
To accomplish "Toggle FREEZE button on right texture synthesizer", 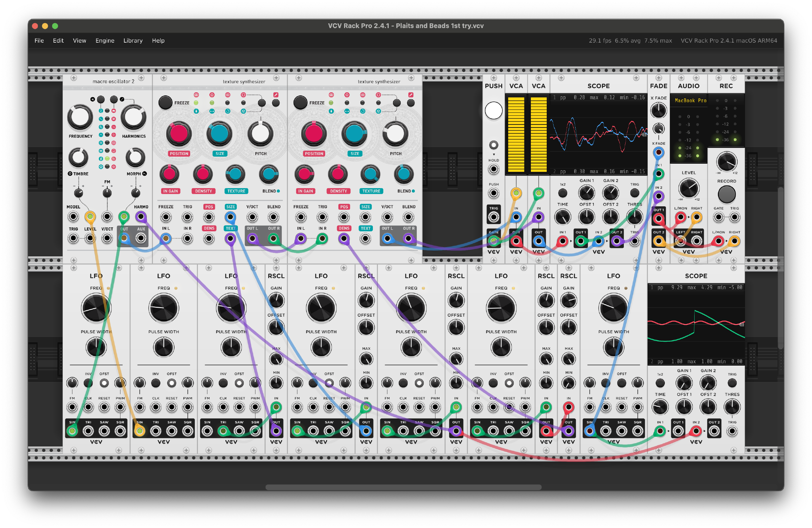I will click(x=300, y=103).
